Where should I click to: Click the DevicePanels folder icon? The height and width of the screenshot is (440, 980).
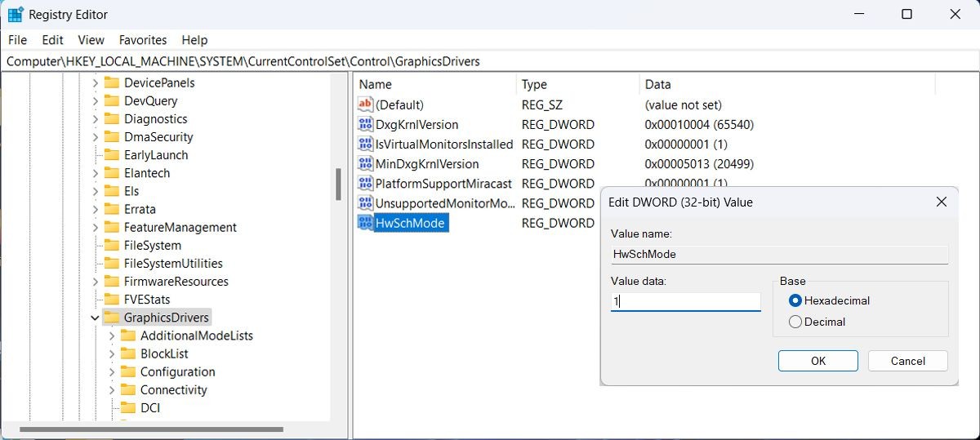(x=112, y=82)
